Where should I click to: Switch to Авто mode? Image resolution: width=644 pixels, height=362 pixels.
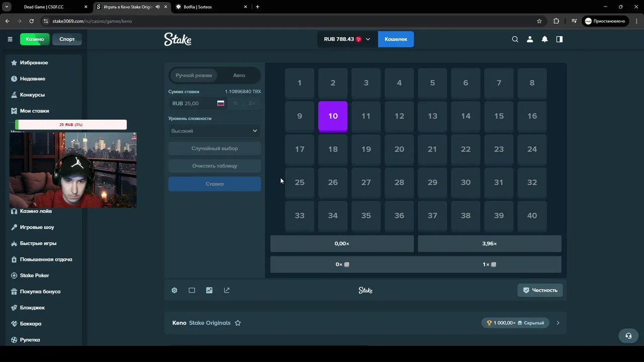239,75
